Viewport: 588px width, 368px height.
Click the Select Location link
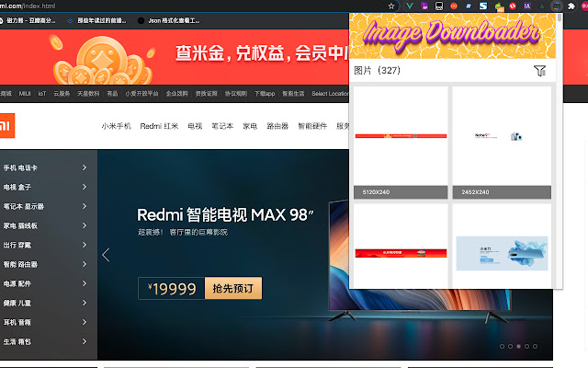pyautogui.click(x=330, y=94)
